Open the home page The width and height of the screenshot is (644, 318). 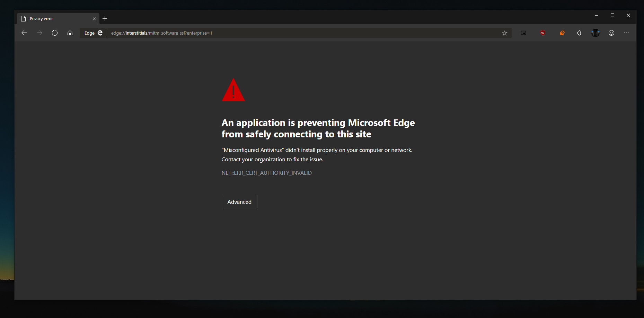[x=70, y=33]
